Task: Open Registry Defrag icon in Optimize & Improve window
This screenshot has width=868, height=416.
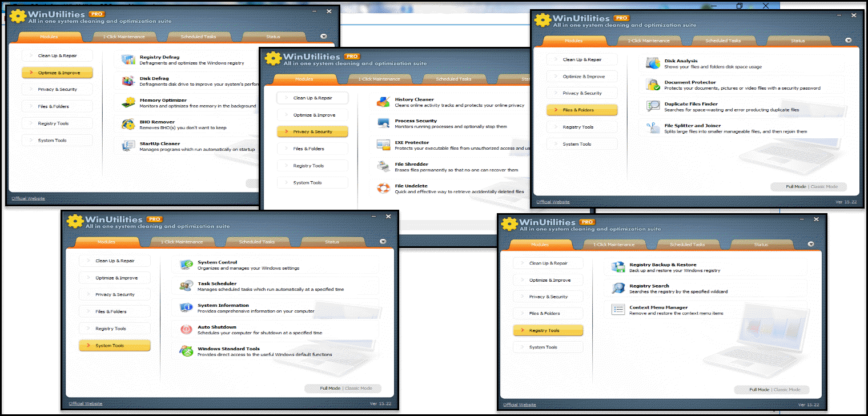Action: click(x=129, y=59)
